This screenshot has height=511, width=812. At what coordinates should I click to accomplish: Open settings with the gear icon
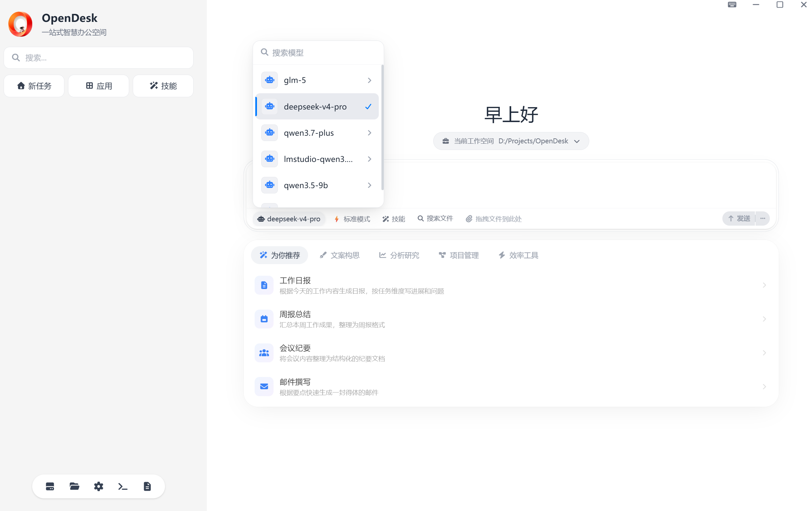point(99,486)
